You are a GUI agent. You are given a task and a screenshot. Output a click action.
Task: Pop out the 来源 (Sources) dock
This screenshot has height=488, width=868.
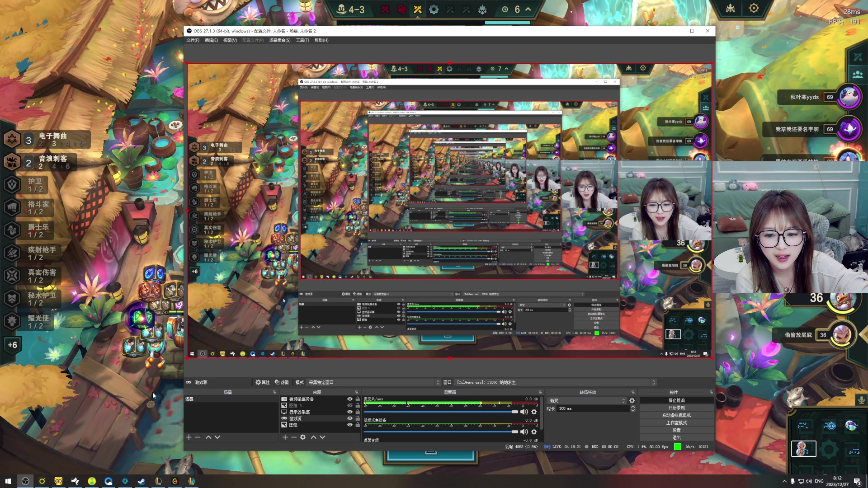[x=356, y=392]
